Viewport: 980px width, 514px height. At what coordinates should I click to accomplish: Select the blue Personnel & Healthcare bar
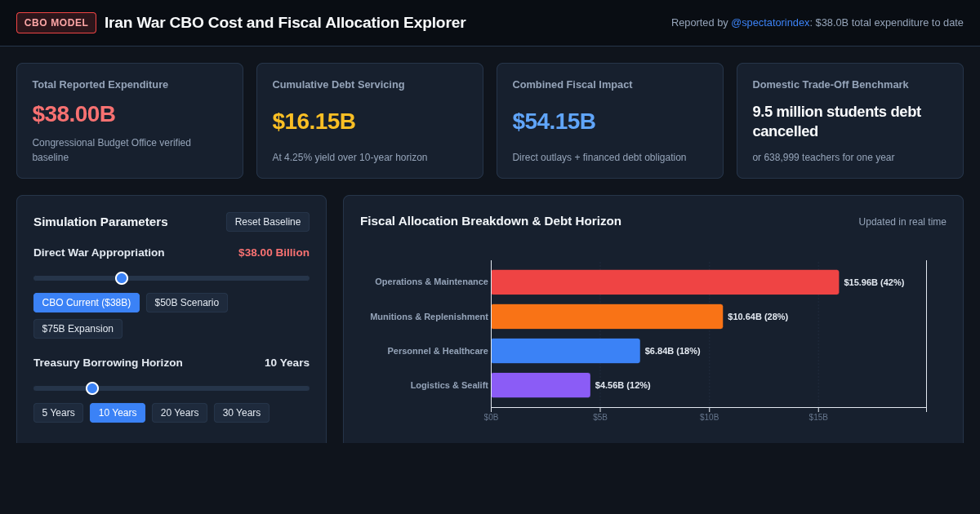tap(565, 351)
